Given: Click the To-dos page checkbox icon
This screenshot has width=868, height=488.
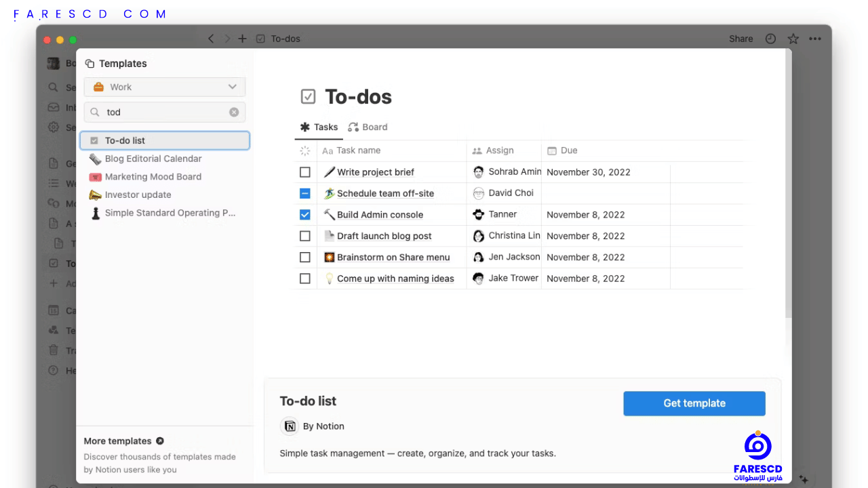Looking at the screenshot, I should pyautogui.click(x=308, y=97).
